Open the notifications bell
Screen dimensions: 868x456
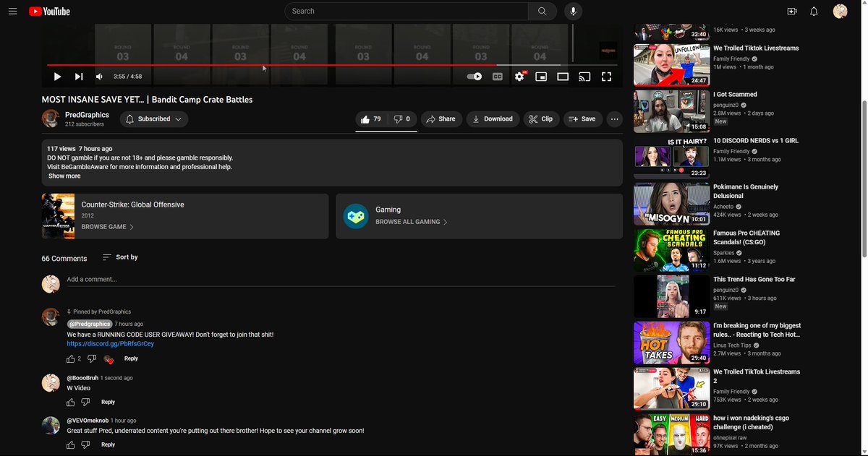point(814,12)
